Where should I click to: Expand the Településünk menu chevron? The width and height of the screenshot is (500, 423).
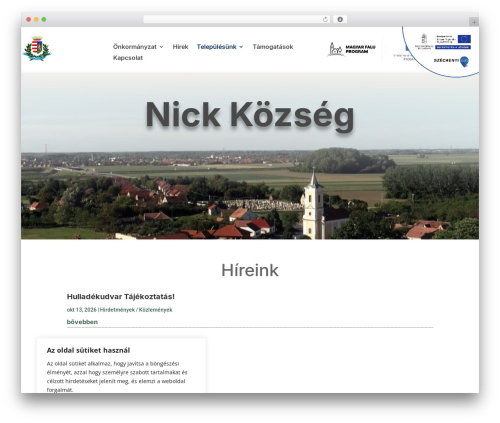pos(241,47)
